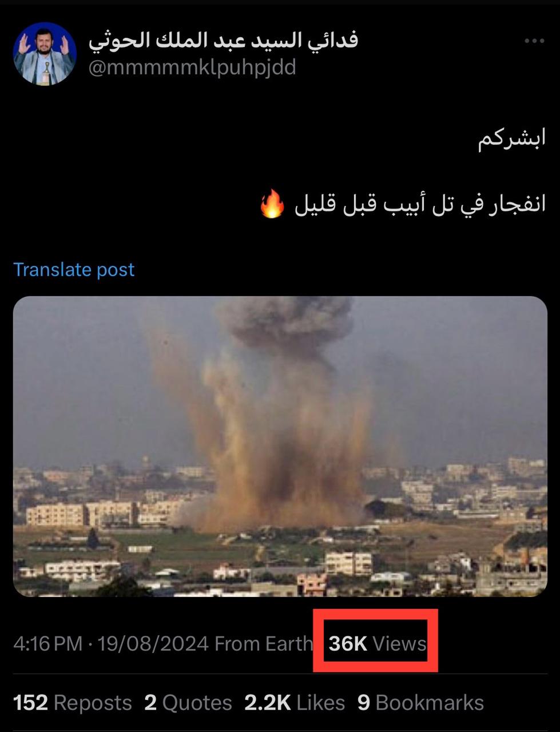This screenshot has width=560, height=732.
Task: Tap the pink building in the photo
Action: [312, 584]
